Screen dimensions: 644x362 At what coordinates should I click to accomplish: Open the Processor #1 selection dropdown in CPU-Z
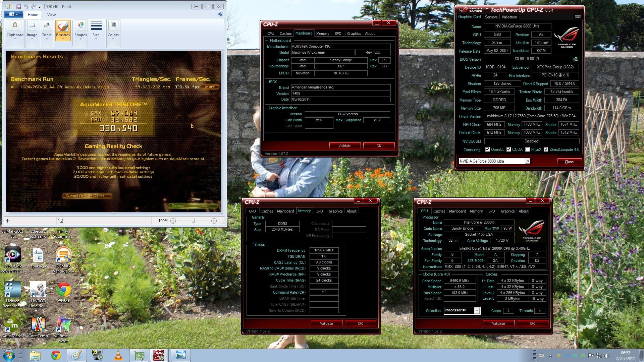coord(477,311)
